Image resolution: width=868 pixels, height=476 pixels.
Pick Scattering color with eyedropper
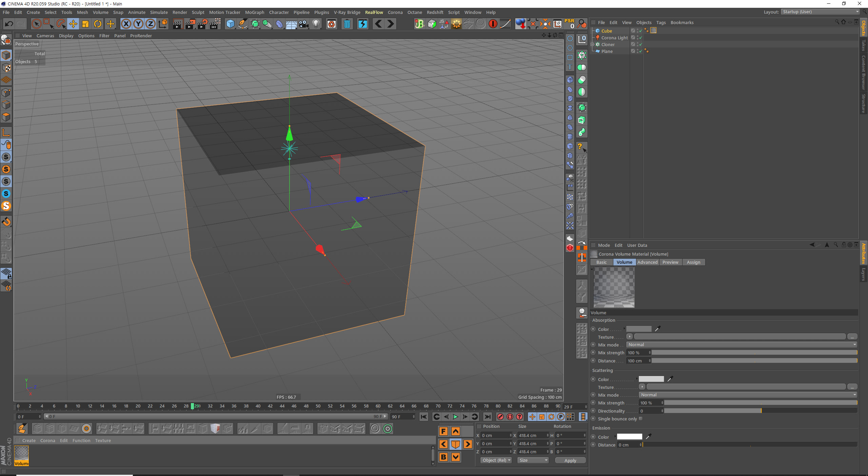[670, 379]
